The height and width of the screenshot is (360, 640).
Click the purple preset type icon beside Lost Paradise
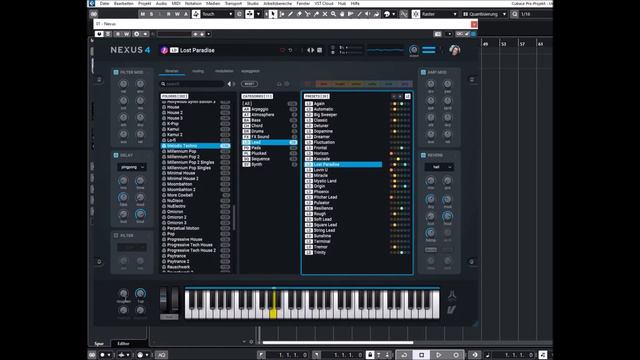click(x=164, y=50)
